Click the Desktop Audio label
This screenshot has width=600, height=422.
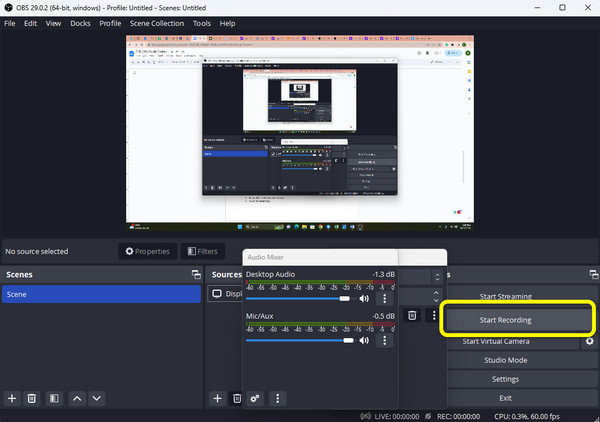click(x=270, y=274)
